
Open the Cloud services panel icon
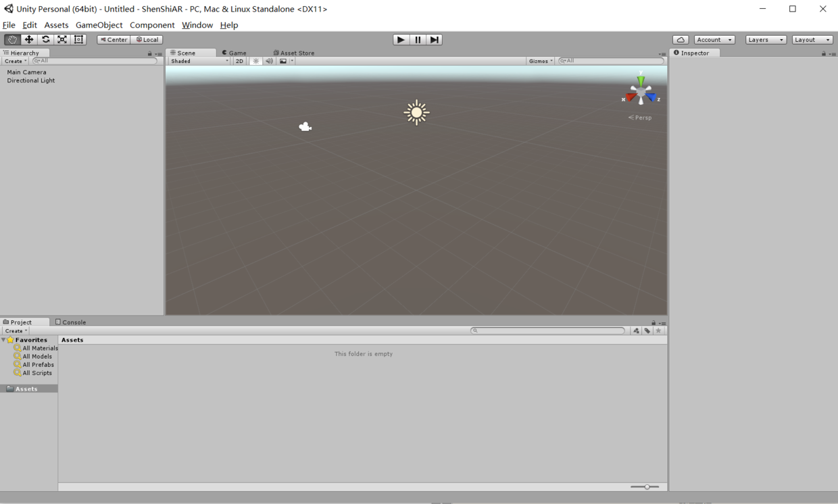[681, 40]
